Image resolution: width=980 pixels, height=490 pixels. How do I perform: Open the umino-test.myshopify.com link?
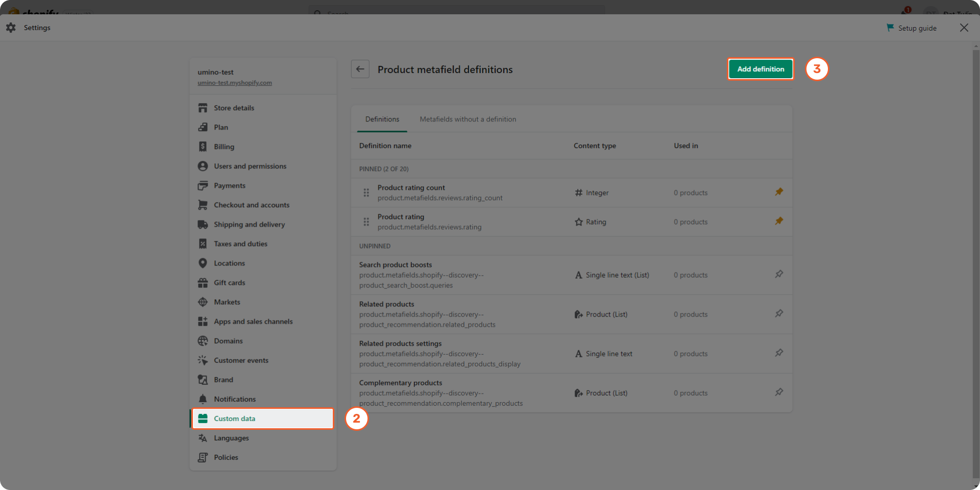235,83
